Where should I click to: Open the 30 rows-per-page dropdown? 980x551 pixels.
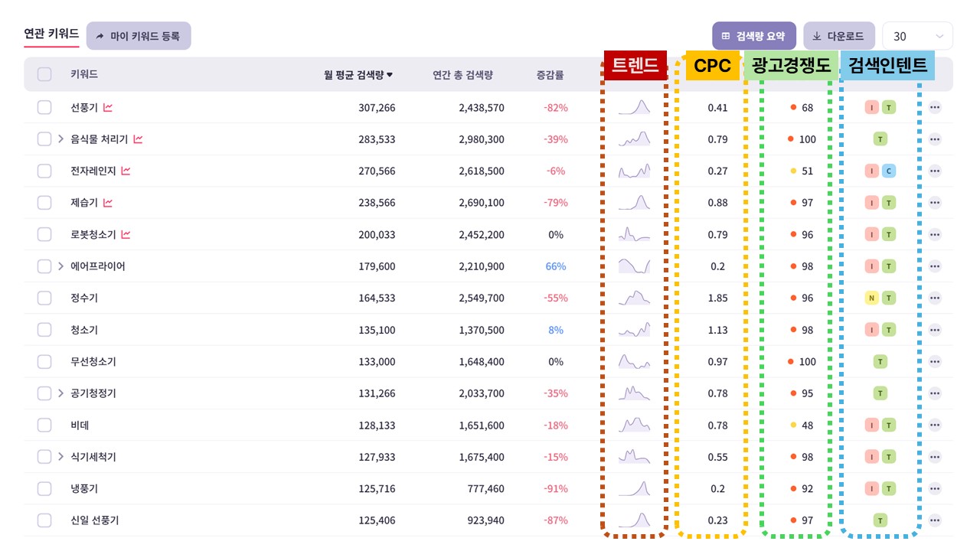click(x=917, y=36)
